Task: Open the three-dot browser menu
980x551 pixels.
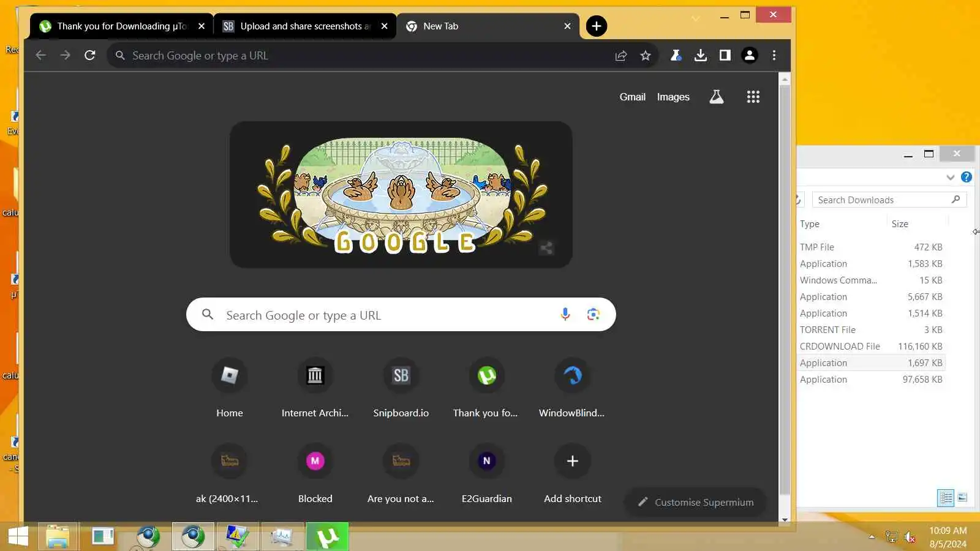Action: [774, 56]
